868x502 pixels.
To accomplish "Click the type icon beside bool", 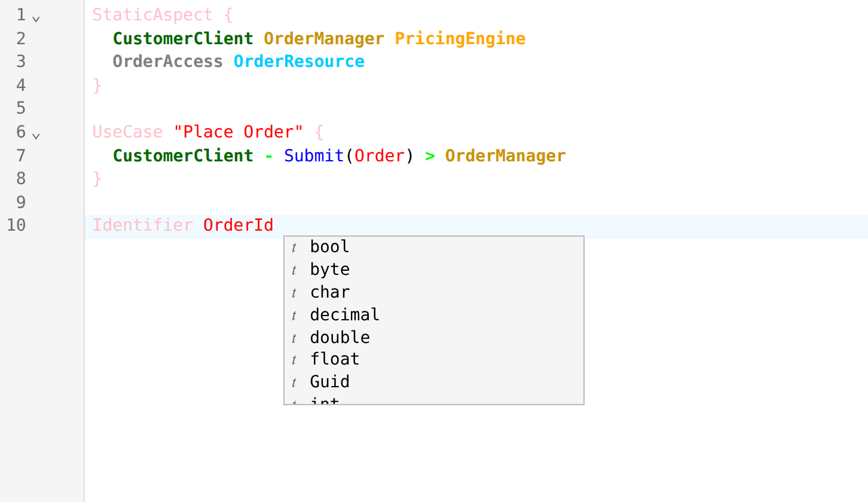I will (294, 247).
